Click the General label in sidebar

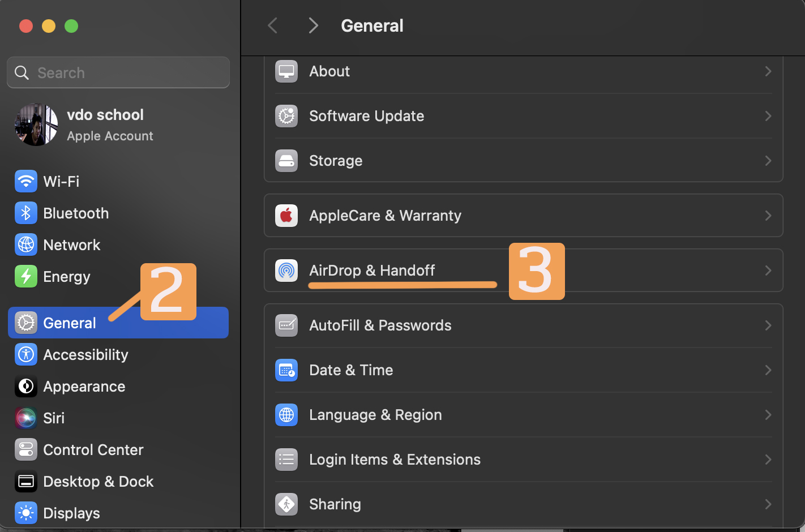click(x=70, y=323)
